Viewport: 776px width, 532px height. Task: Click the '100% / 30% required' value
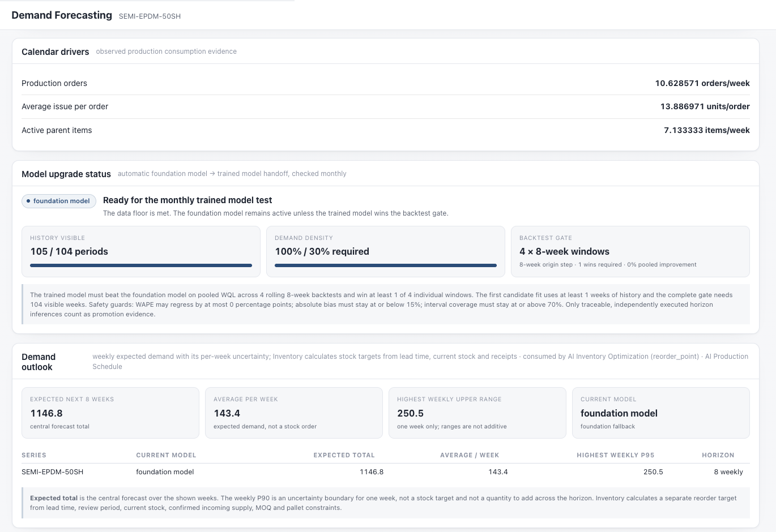point(322,251)
